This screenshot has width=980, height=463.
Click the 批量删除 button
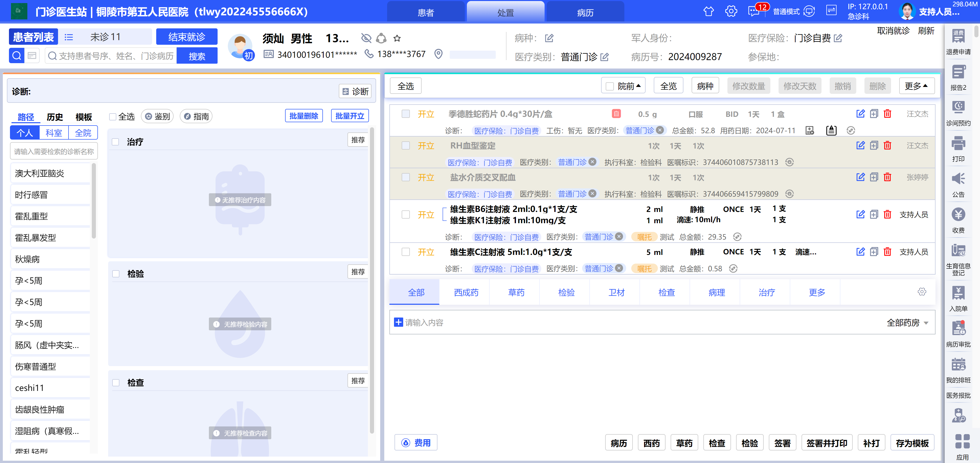tap(303, 116)
